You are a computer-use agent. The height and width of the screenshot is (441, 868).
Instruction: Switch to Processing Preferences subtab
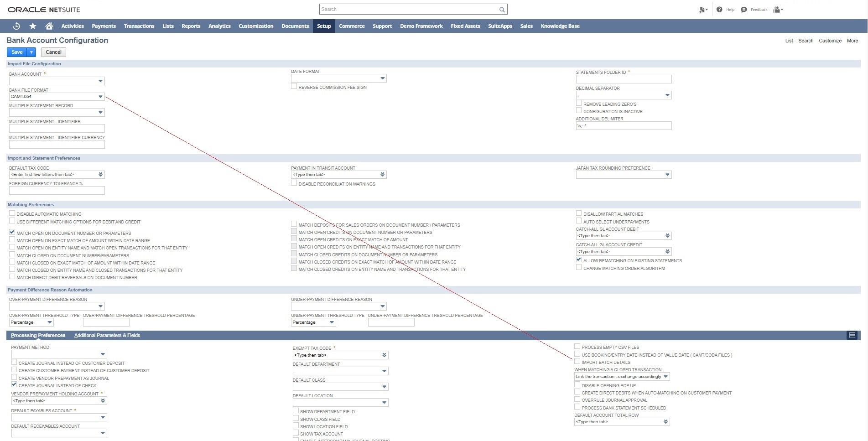pos(38,335)
